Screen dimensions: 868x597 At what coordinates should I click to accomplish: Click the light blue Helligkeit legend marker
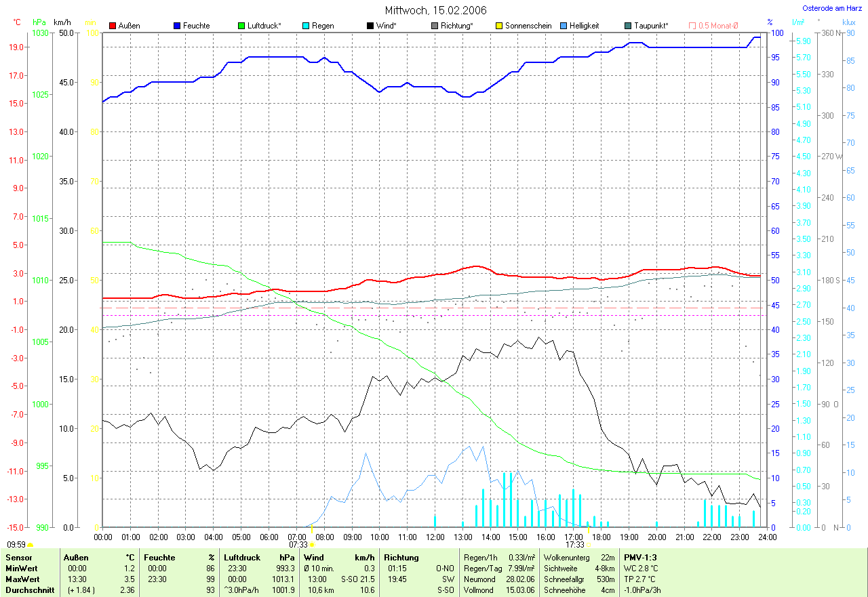(x=564, y=26)
